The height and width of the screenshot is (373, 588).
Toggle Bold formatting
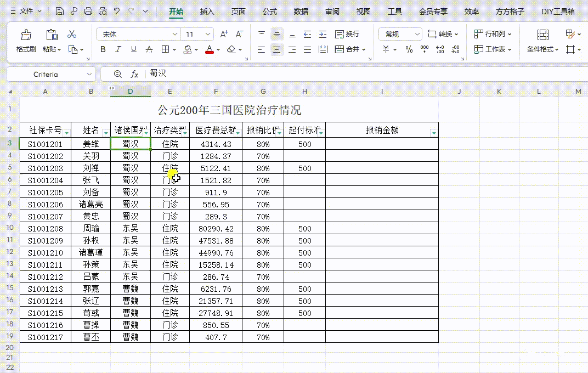[103, 49]
